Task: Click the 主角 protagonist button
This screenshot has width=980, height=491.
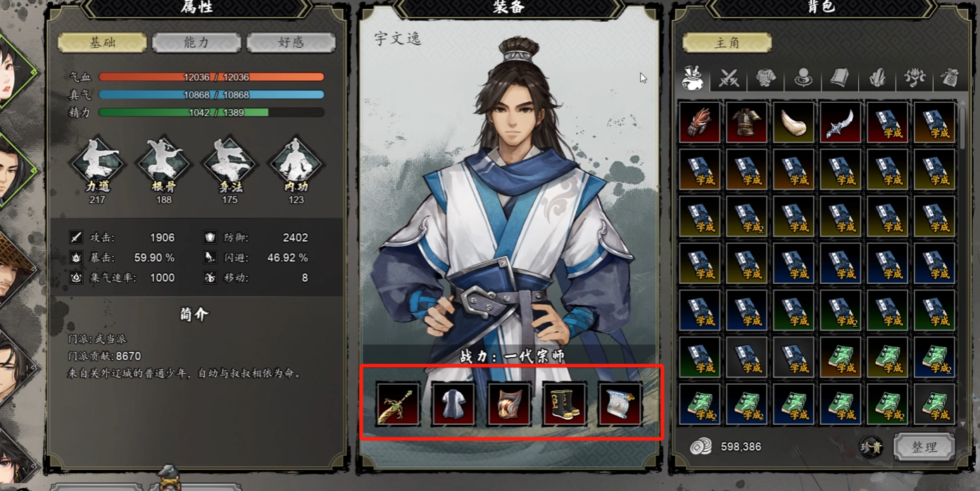Action: (x=727, y=42)
